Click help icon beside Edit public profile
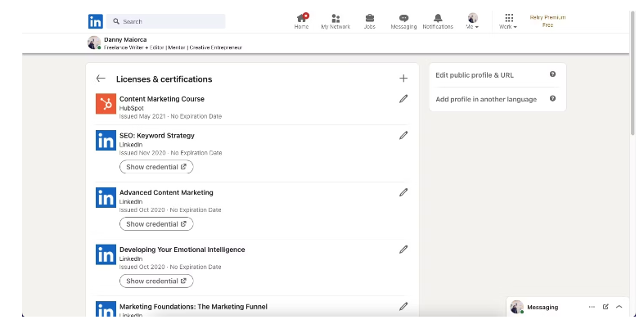The width and height of the screenshot is (644, 333). pos(552,74)
